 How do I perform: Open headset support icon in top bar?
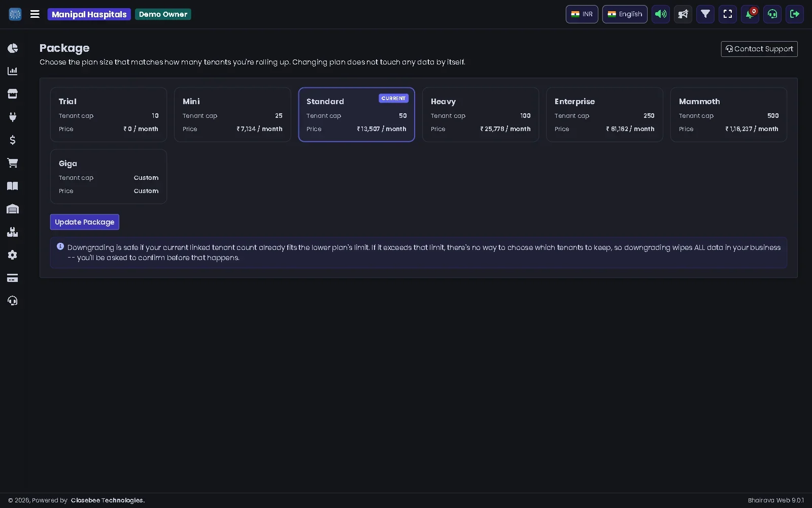pos(772,14)
